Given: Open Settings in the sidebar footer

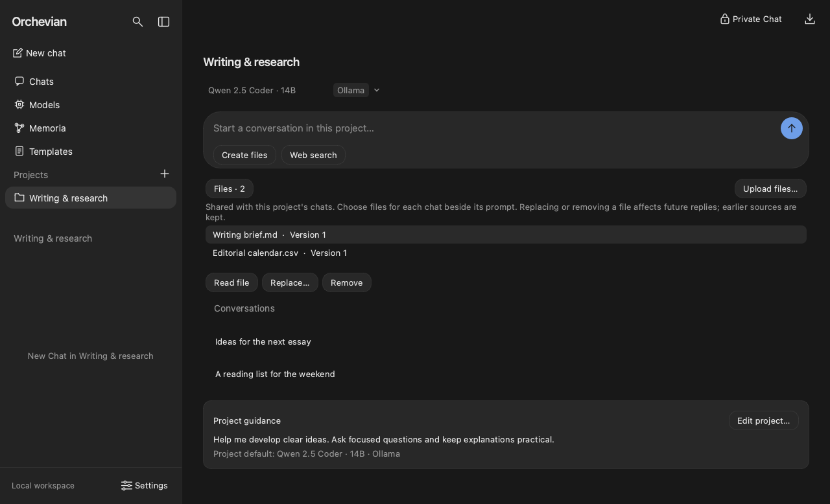Looking at the screenshot, I should [145, 485].
